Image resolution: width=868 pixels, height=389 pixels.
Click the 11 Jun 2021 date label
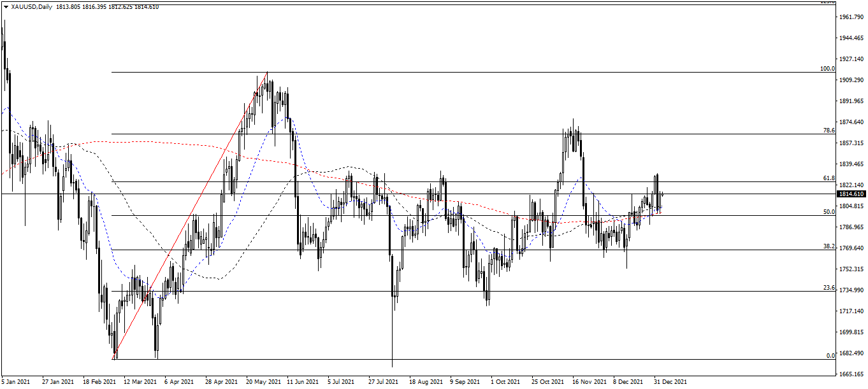[x=303, y=382]
